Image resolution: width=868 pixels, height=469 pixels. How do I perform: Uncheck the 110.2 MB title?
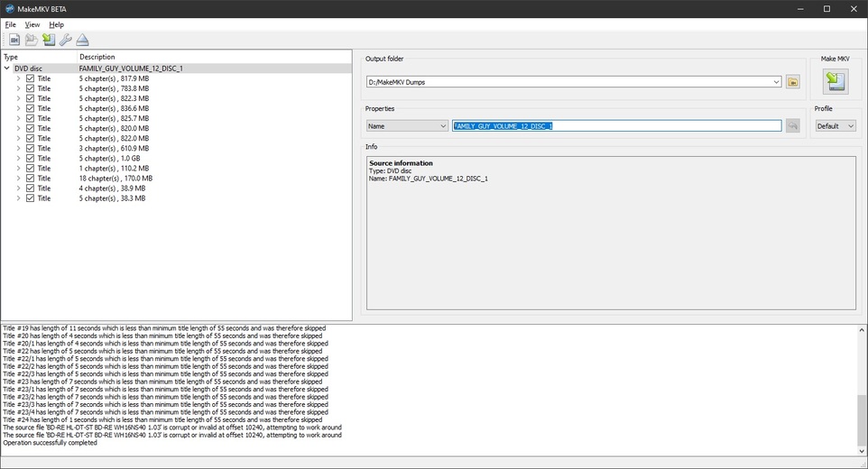click(x=30, y=168)
